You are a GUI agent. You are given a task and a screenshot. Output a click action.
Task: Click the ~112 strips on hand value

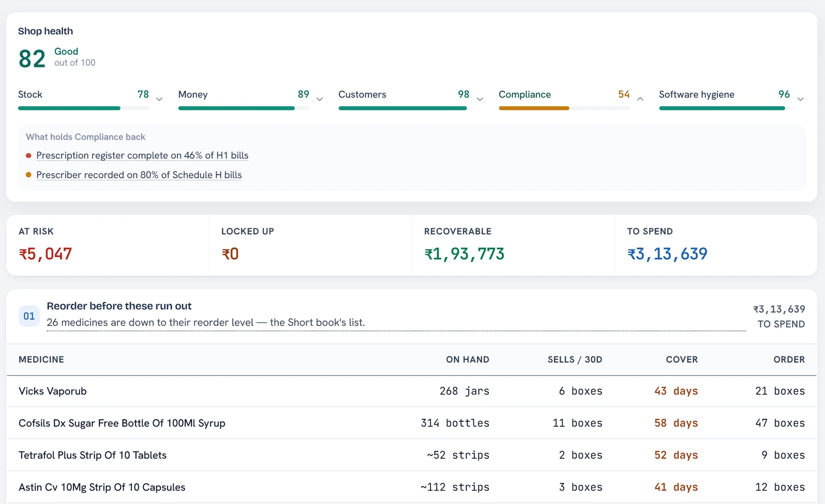(x=455, y=487)
